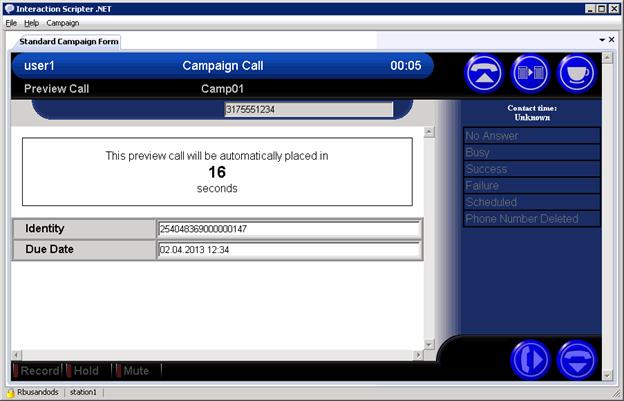
Task: Click the round disconnect call icon
Action: [x=577, y=359]
